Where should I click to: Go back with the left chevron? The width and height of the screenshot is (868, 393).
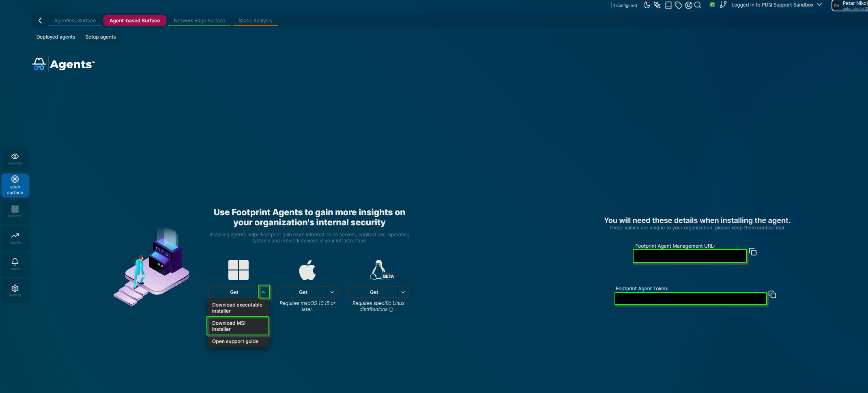coord(40,20)
